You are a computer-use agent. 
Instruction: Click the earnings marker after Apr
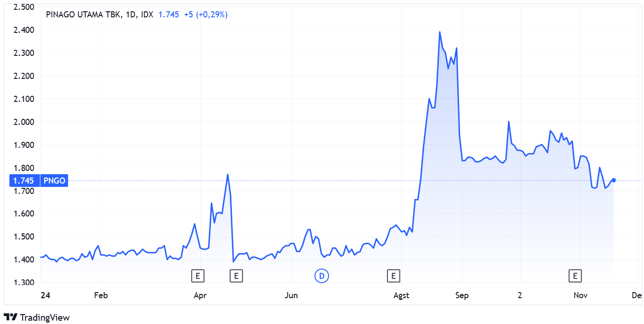coord(236,276)
